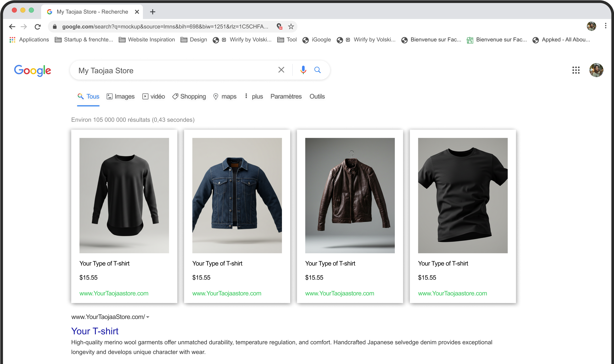Image resolution: width=614 pixels, height=364 pixels.
Task: Click www.YourTaojaastore.com under the first product
Action: coord(114,293)
